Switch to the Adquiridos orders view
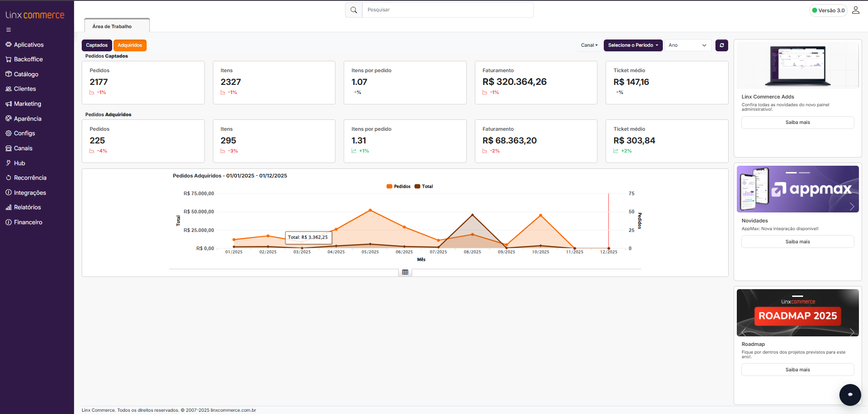 (130, 45)
